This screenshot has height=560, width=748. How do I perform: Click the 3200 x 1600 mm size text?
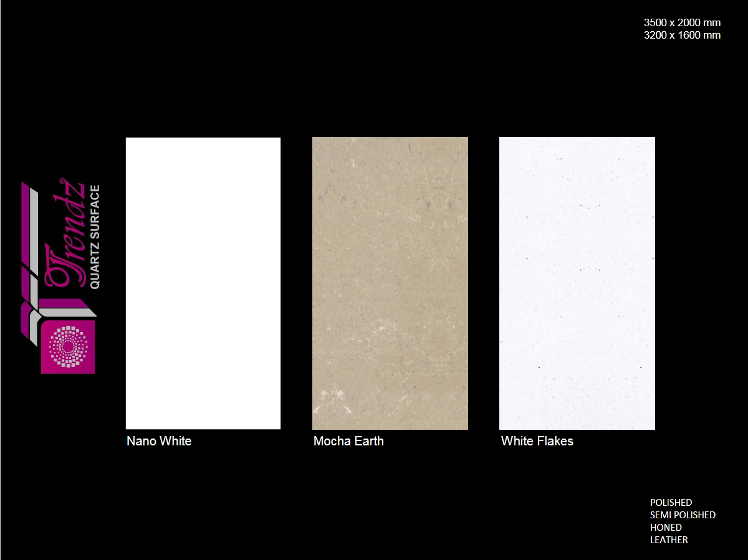click(x=682, y=36)
